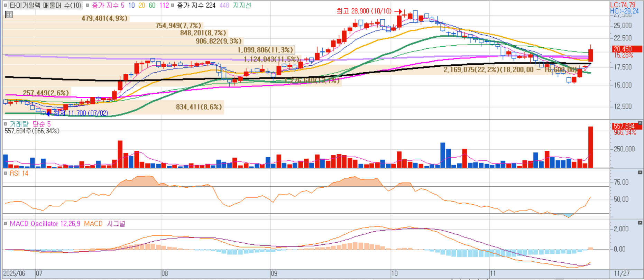The height and width of the screenshot is (280, 644).
Task: Click the 1,099,806(11,3%) volume profile bar
Action: click(149, 50)
